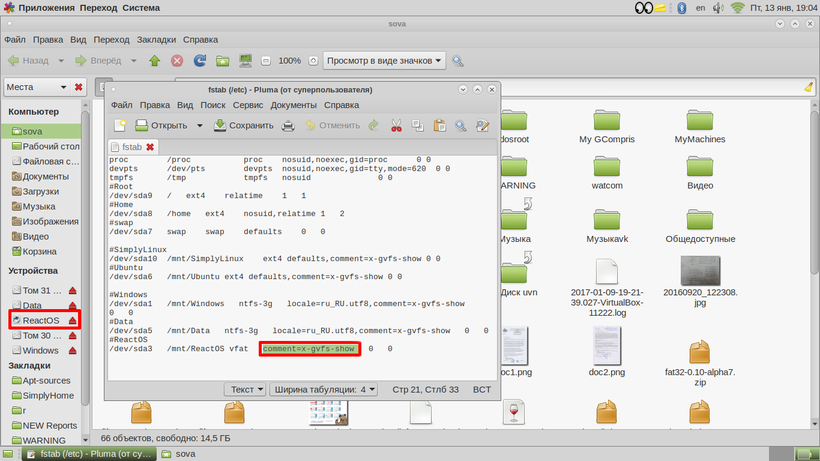
Task: Click the red stop loading icon
Action: [x=177, y=61]
